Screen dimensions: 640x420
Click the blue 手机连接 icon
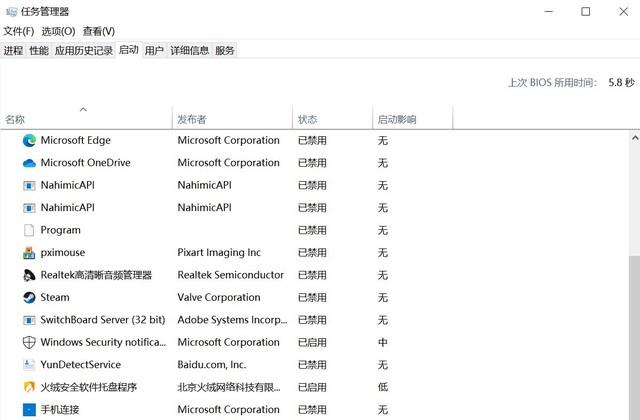pos(29,409)
